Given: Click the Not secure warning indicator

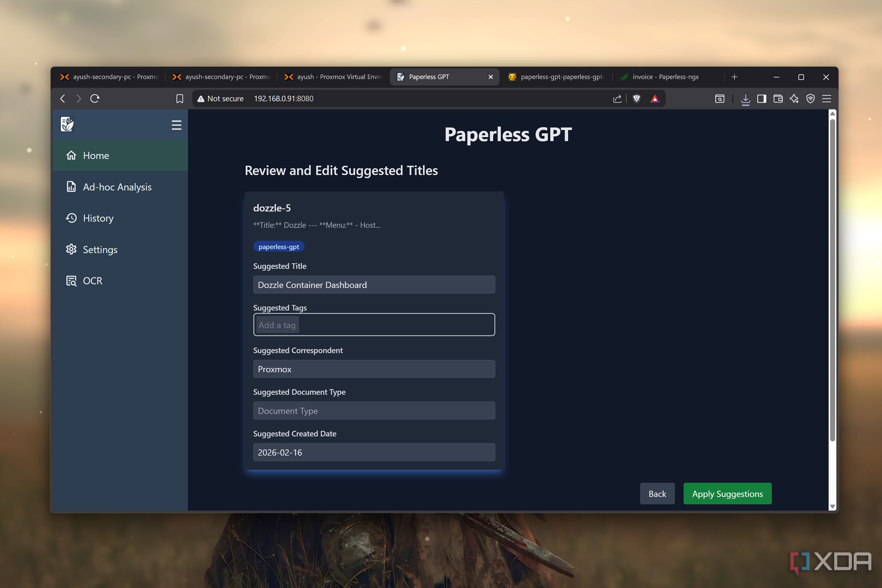Looking at the screenshot, I should point(220,98).
